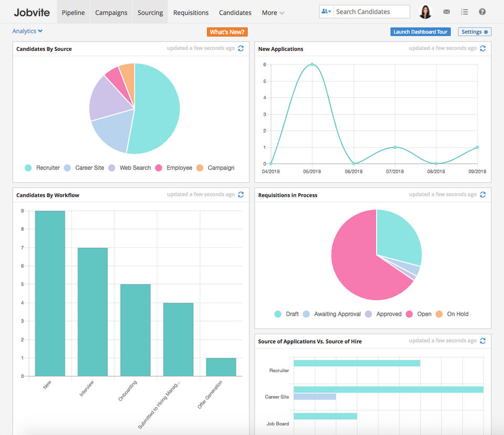Click the 05/2018 peak data point
Viewport: 504px width, 435px height.
coord(312,64)
